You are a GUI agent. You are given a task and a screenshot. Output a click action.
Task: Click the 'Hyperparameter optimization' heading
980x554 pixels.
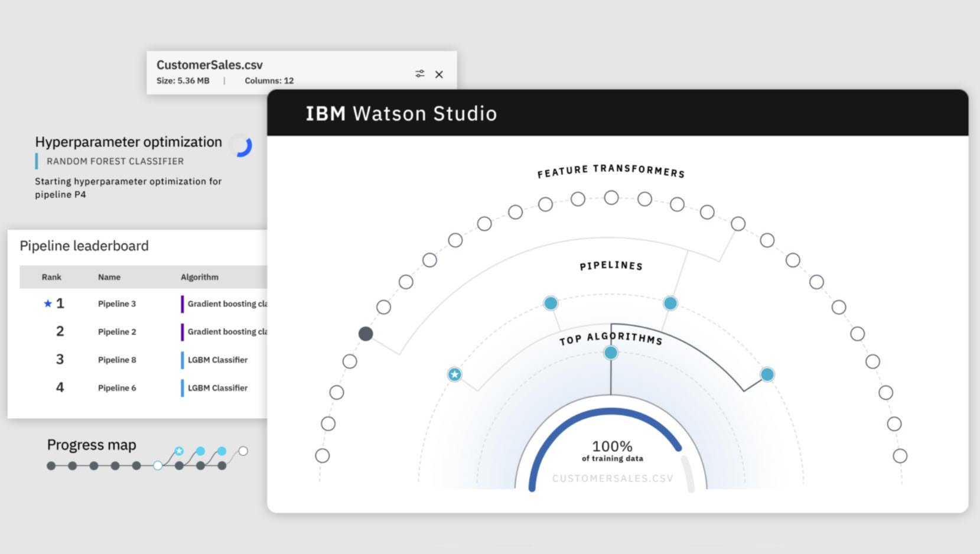pyautogui.click(x=128, y=142)
